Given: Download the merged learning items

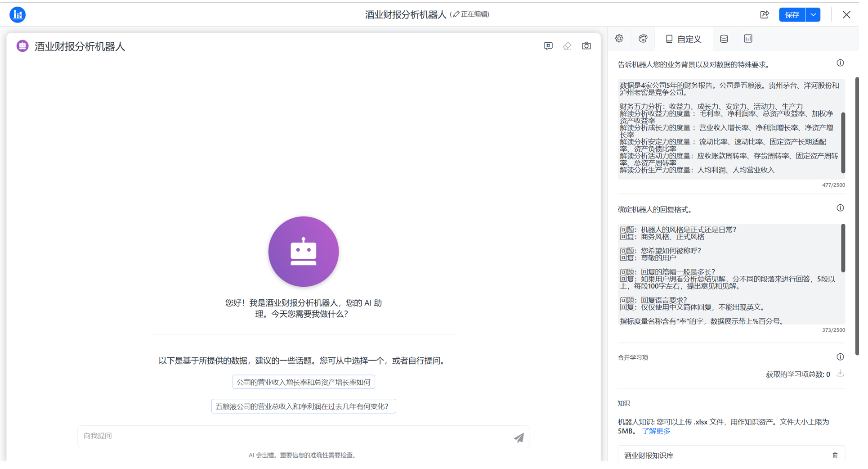Looking at the screenshot, I should click(840, 374).
